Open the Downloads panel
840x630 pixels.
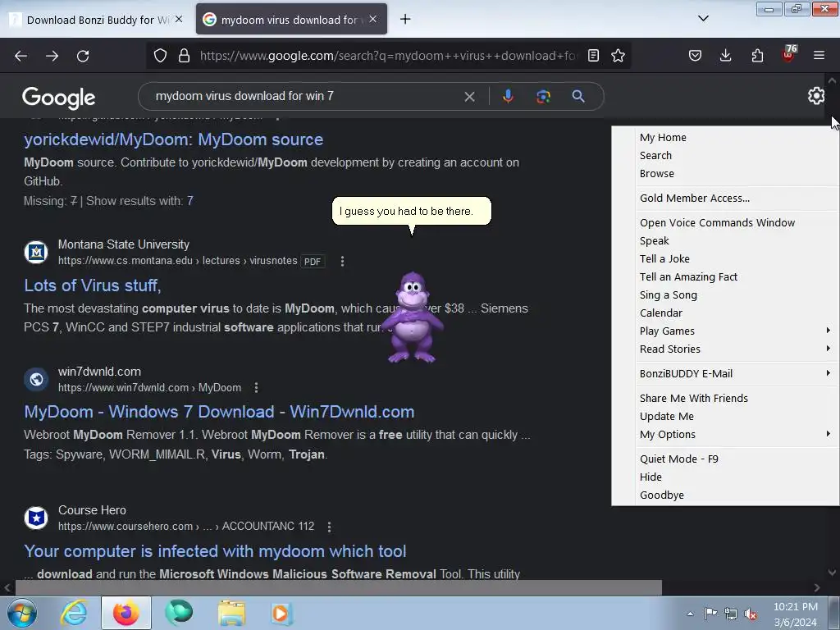click(x=725, y=56)
